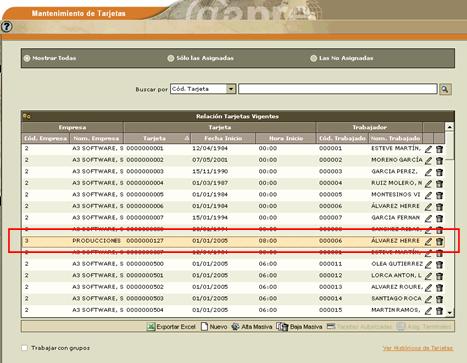The height and width of the screenshot is (363, 467).
Task: Edit card 0000000001 with pencil icon
Action: [x=428, y=149]
